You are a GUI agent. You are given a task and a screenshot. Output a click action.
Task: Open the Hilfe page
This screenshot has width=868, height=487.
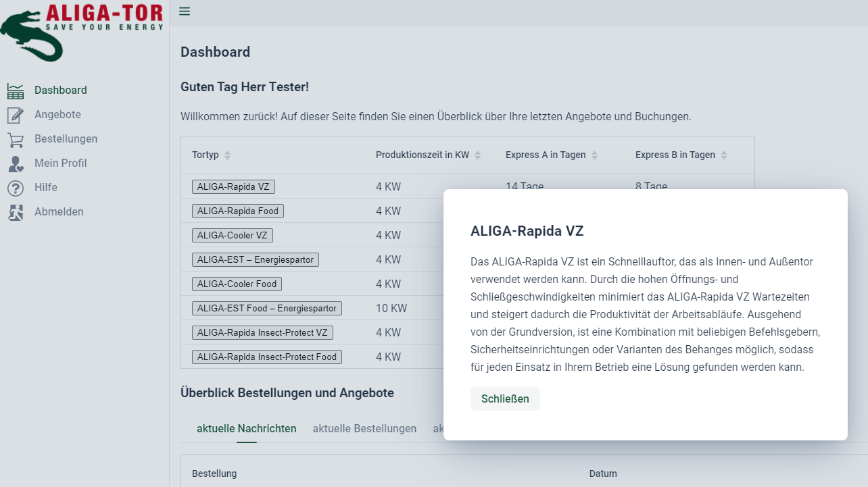click(x=46, y=188)
